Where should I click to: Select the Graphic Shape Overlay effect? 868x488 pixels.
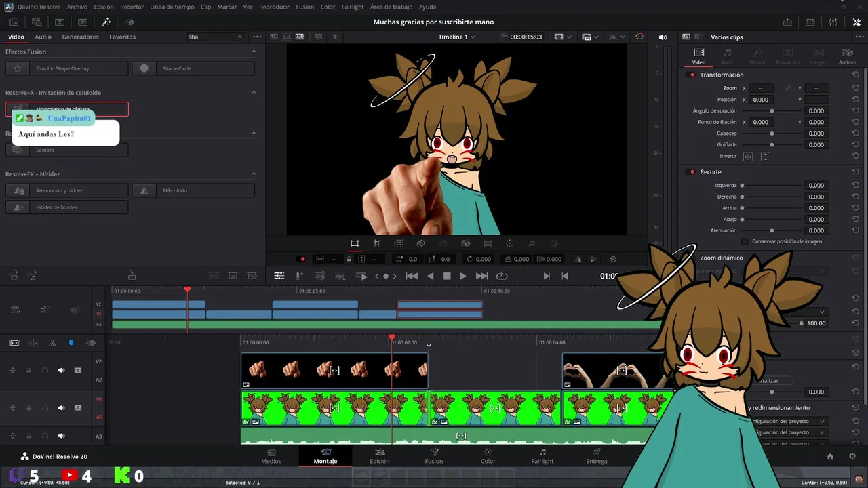coord(66,68)
